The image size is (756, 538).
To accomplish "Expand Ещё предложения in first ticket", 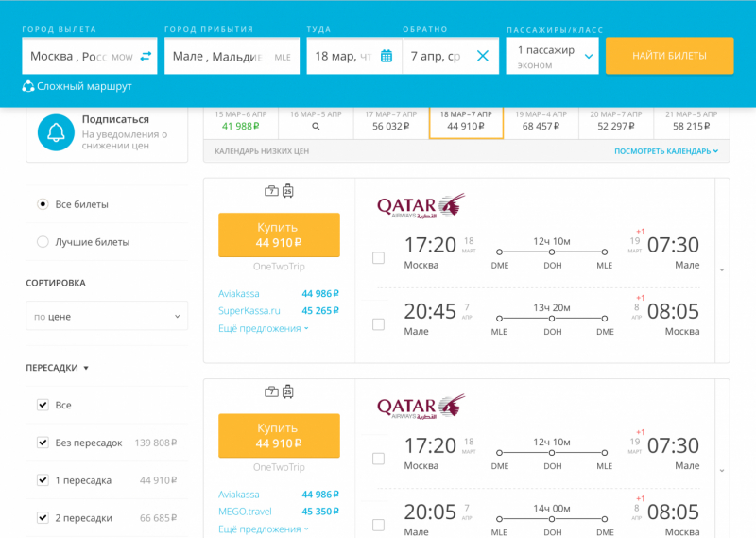I will pyautogui.click(x=264, y=329).
